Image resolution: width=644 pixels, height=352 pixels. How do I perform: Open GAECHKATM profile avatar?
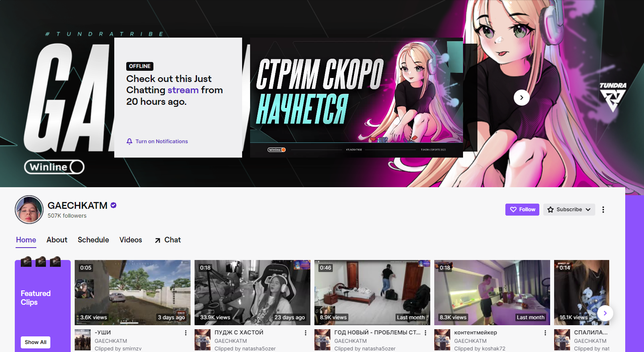[x=29, y=210]
